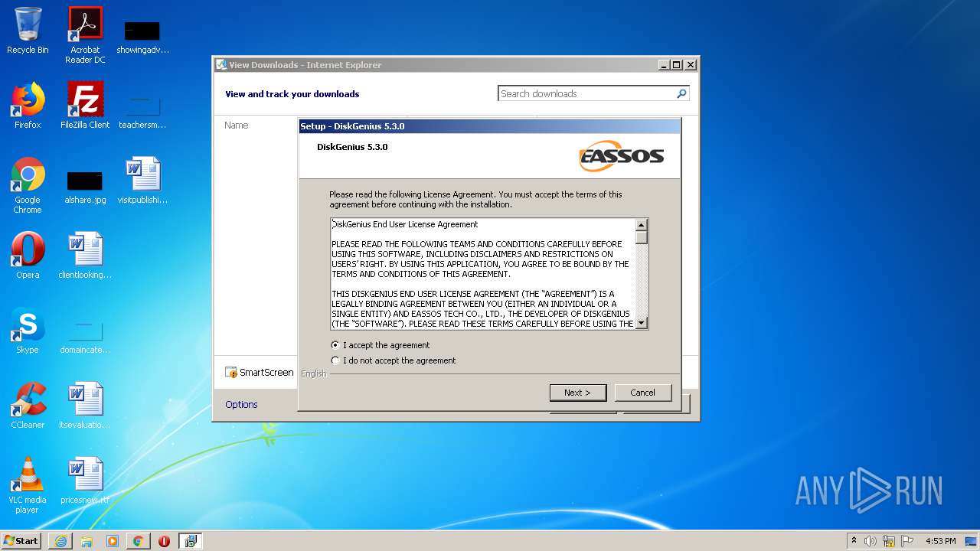Open the Recycle Bin desktop icon
This screenshot has height=551, width=980.
point(28,31)
